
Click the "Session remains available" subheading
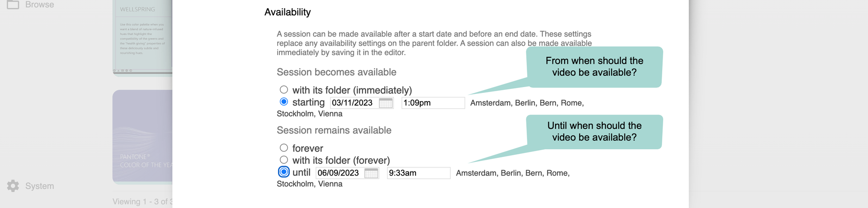(x=334, y=130)
